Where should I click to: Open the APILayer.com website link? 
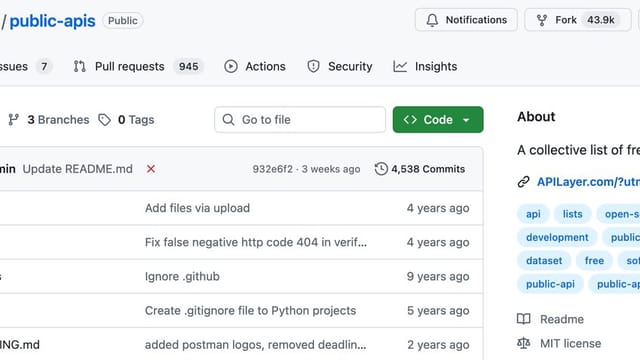coord(588,182)
